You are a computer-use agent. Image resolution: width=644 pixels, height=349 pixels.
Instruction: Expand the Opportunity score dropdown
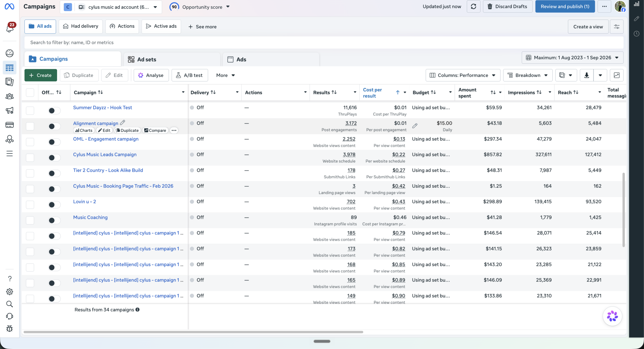point(228,7)
